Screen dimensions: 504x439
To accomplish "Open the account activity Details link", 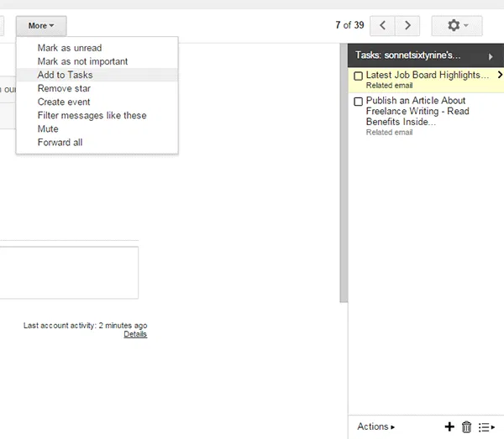I will [135, 334].
